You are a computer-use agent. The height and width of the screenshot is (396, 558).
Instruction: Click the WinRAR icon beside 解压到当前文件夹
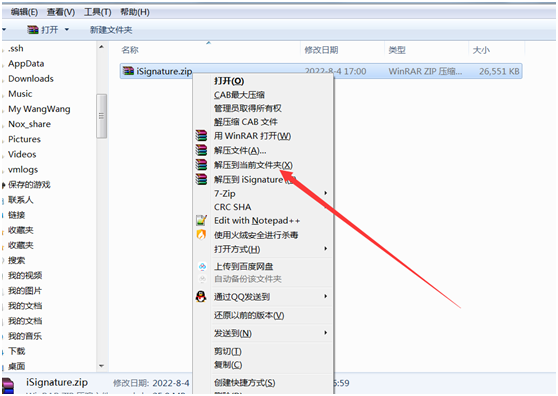point(201,165)
